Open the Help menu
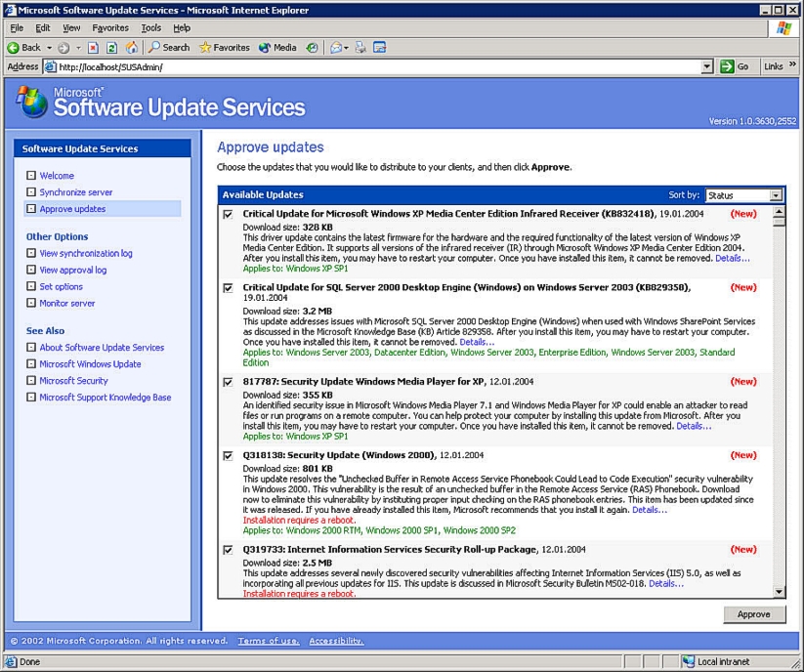This screenshot has height=672, width=804. (182, 28)
